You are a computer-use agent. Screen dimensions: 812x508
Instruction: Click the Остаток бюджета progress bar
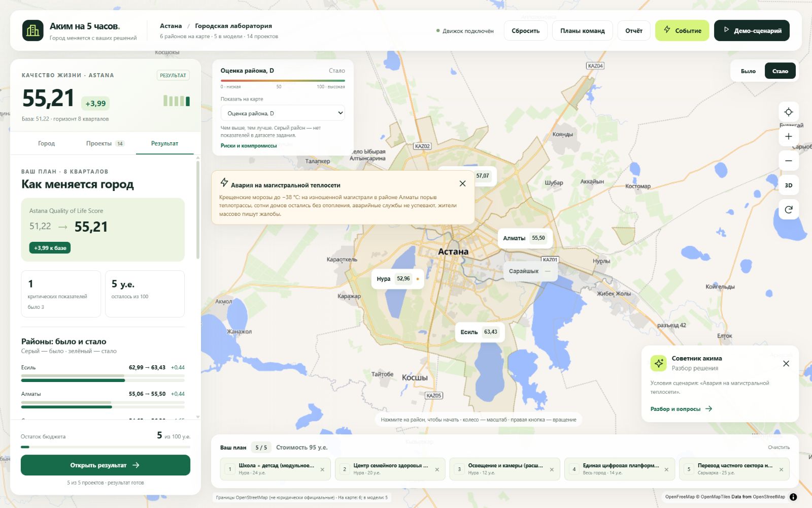coord(106,447)
